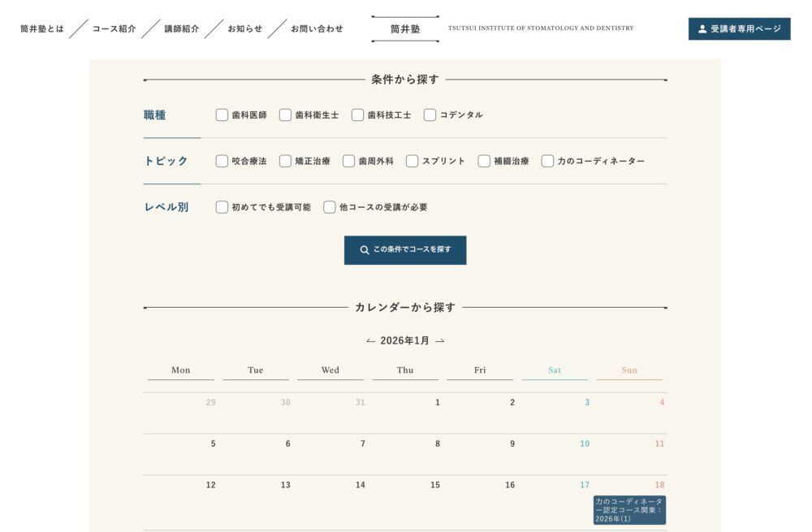
Task: Click この条件でコースを探す search button
Action: point(404,250)
